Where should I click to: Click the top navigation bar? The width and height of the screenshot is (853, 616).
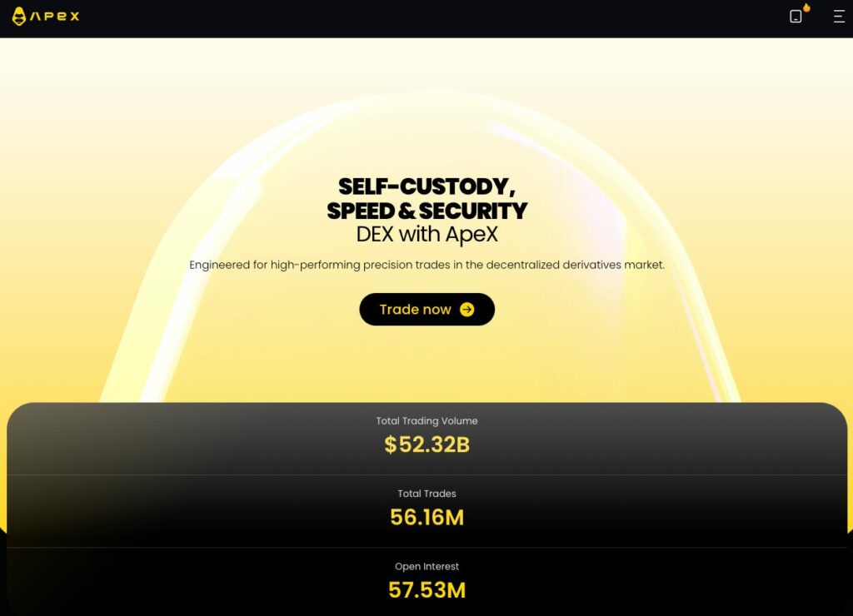point(426,17)
